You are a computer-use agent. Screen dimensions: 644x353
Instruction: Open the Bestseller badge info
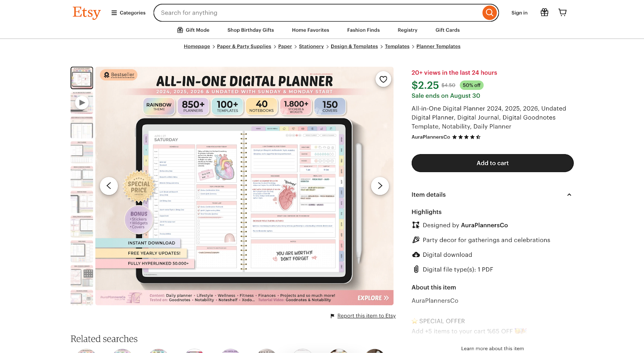click(119, 75)
